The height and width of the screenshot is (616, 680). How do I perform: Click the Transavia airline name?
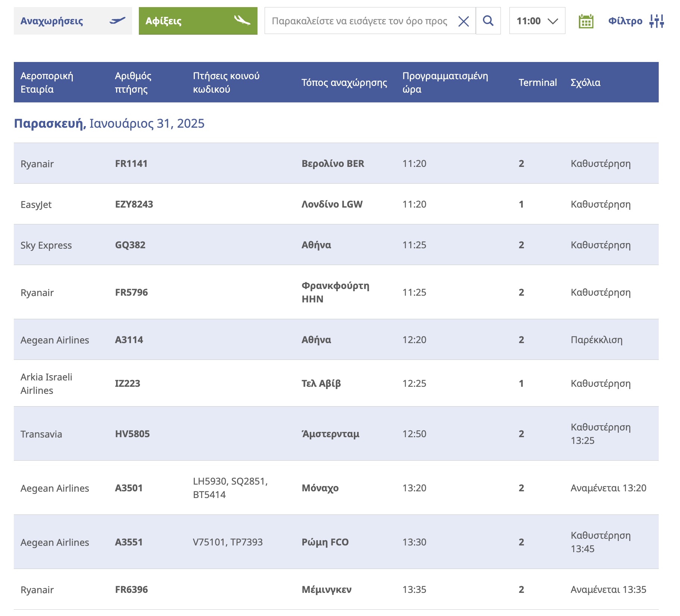(41, 434)
